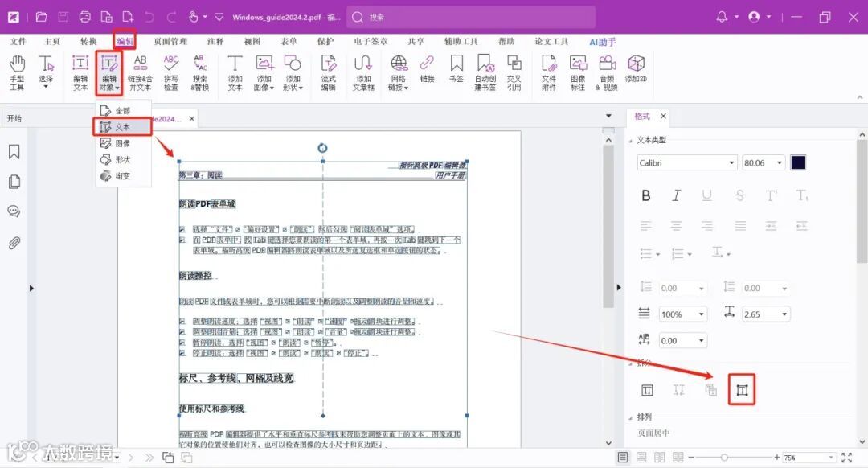
Task: Click Add 3D (添加3D)
Action: pyautogui.click(x=636, y=69)
